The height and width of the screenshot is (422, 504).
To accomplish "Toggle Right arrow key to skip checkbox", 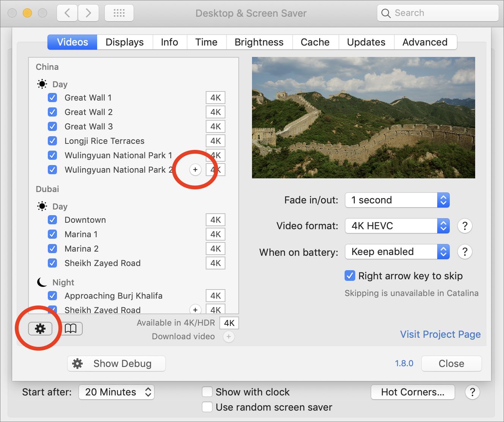I will click(x=350, y=276).
